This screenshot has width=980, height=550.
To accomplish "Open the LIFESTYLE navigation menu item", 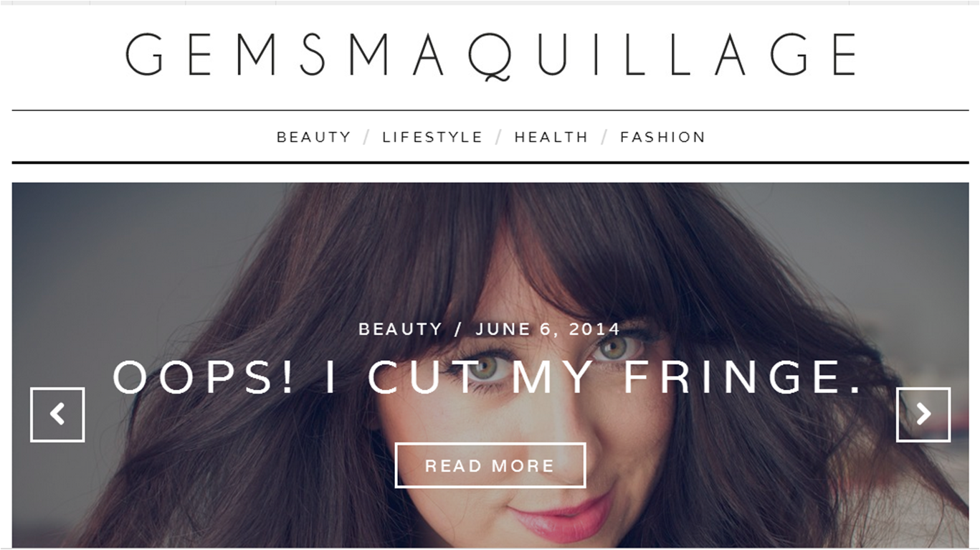I will tap(432, 137).
